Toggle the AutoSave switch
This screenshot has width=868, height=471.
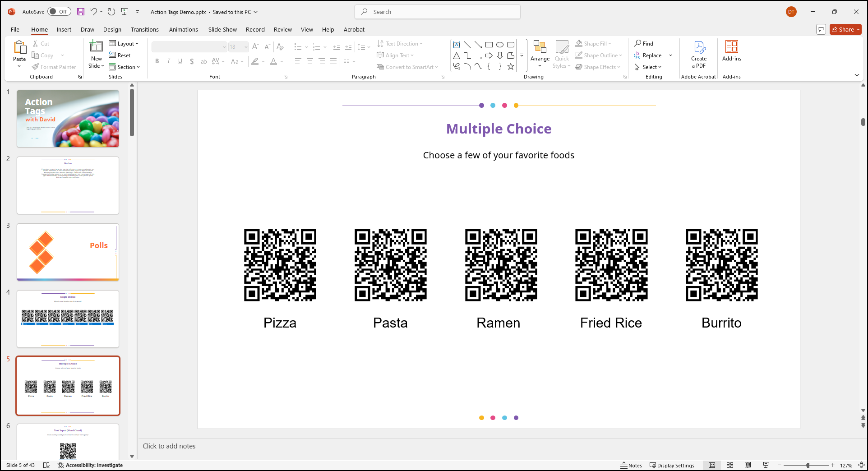click(59, 12)
